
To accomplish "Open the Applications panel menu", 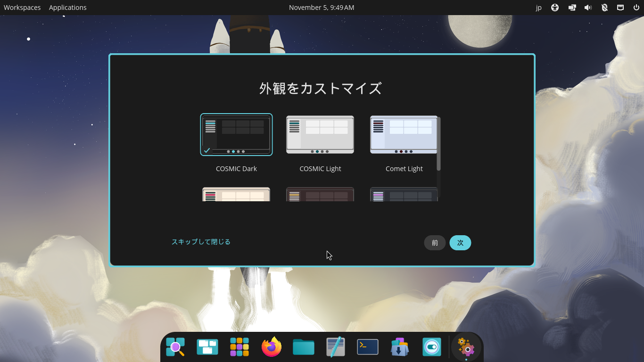I will pyautogui.click(x=68, y=8).
